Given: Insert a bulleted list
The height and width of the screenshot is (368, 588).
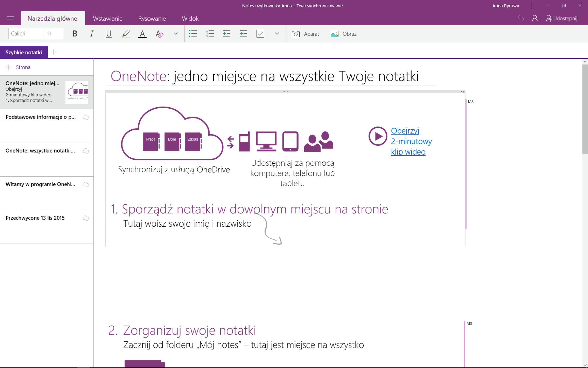Looking at the screenshot, I should pos(193,34).
